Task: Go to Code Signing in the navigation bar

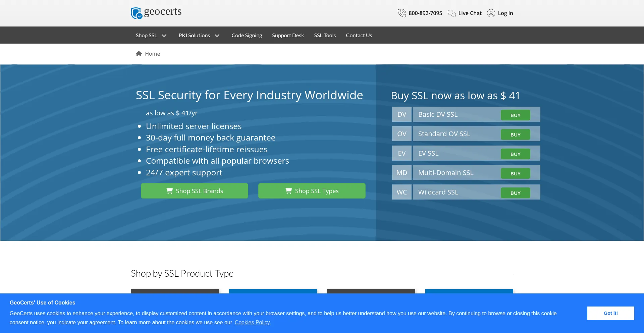Action: 247,35
